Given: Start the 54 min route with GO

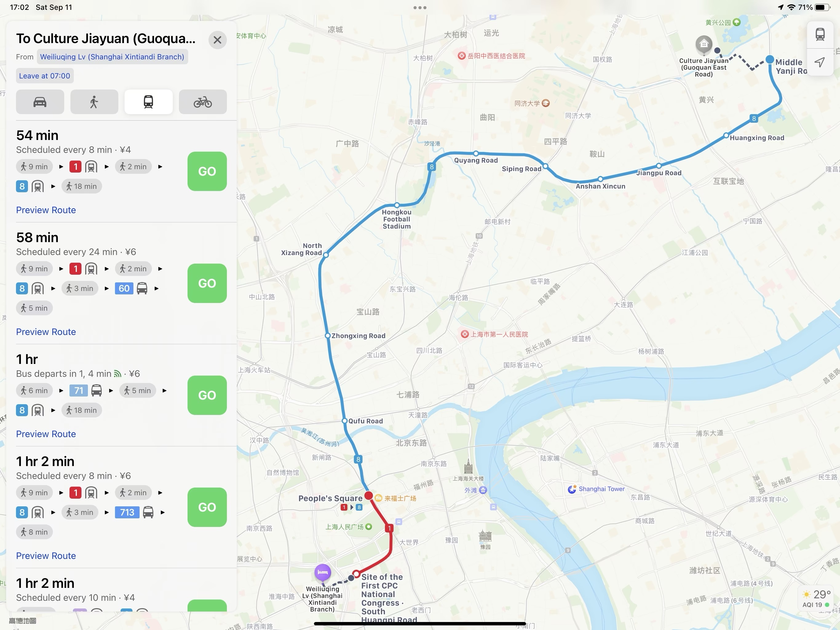Looking at the screenshot, I should (207, 171).
